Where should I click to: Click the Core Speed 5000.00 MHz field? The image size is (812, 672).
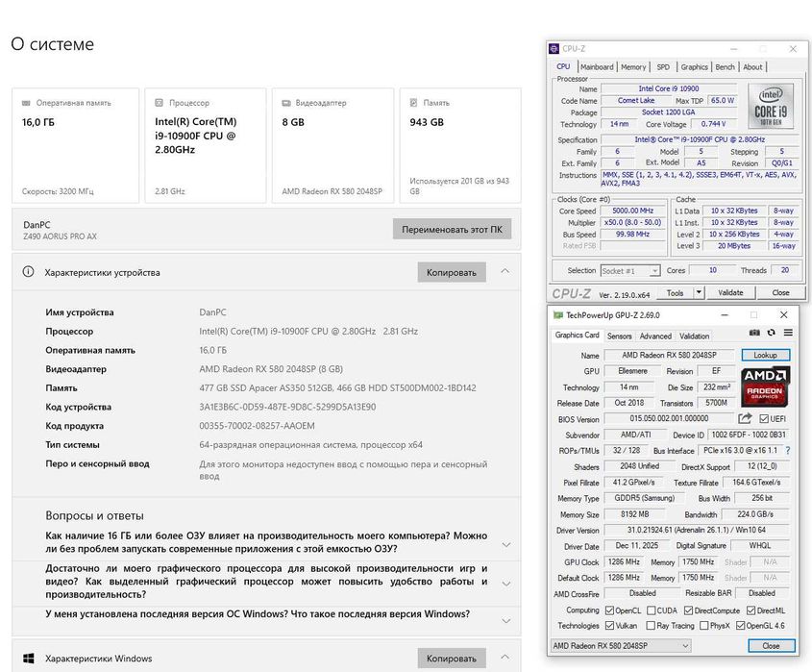633,211
